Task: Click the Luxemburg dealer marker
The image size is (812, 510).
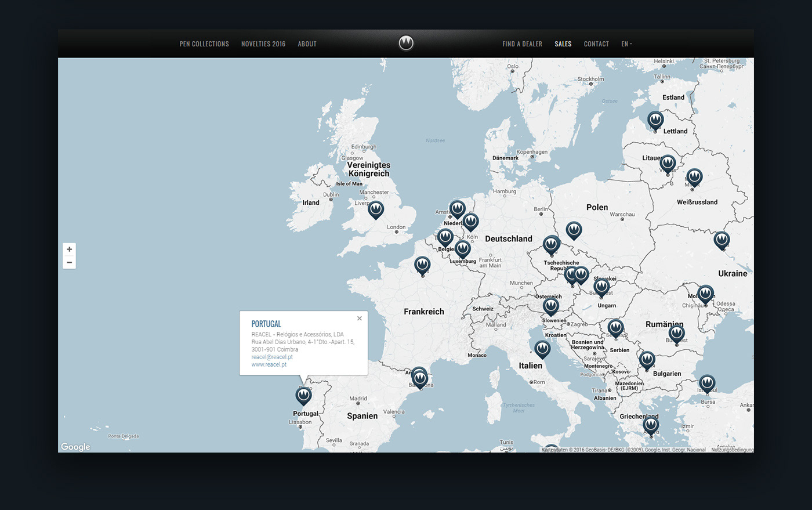Action: coord(462,249)
